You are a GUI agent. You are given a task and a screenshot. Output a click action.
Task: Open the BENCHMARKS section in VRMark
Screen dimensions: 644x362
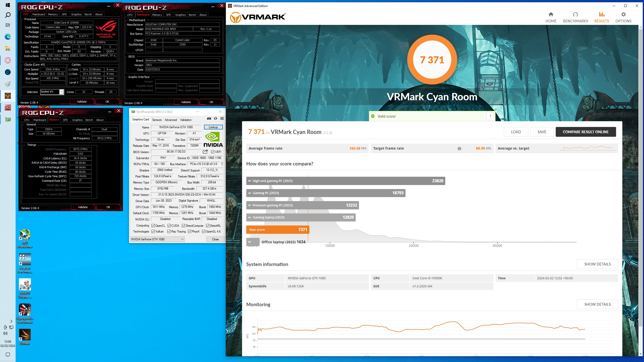575,17
